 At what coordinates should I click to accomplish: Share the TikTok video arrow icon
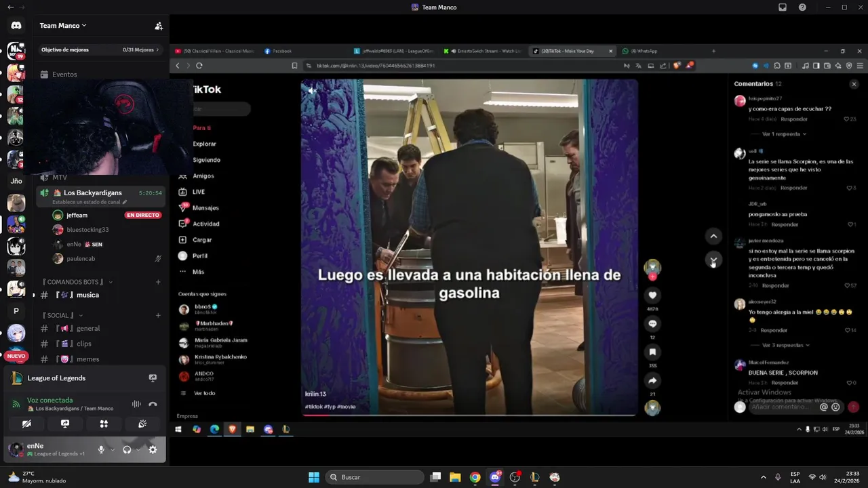point(652,381)
